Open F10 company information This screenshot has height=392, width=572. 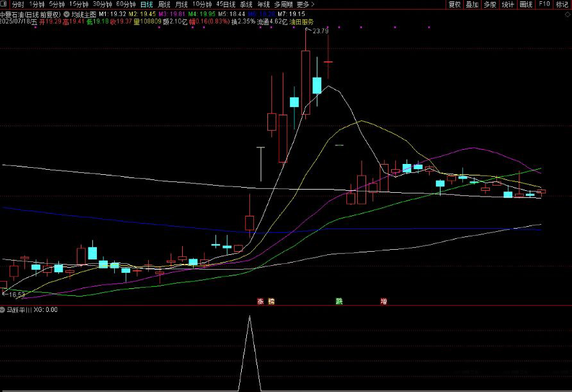(544, 4)
